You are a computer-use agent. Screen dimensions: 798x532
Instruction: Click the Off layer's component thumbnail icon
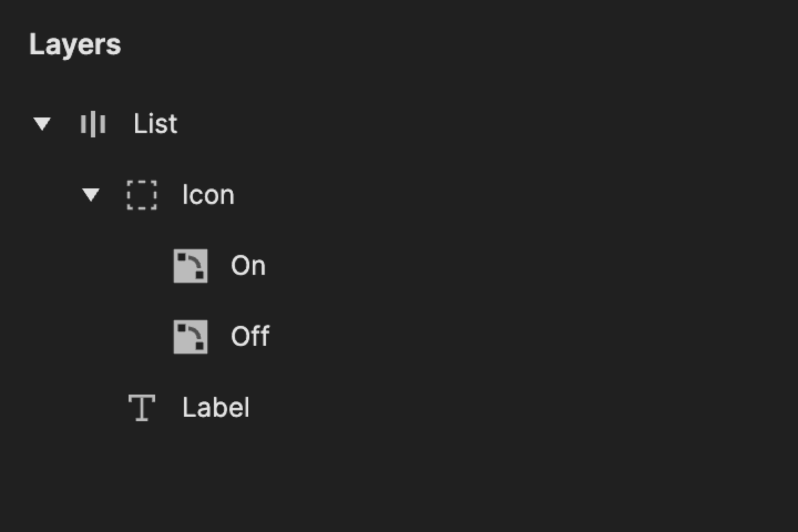pos(191,336)
